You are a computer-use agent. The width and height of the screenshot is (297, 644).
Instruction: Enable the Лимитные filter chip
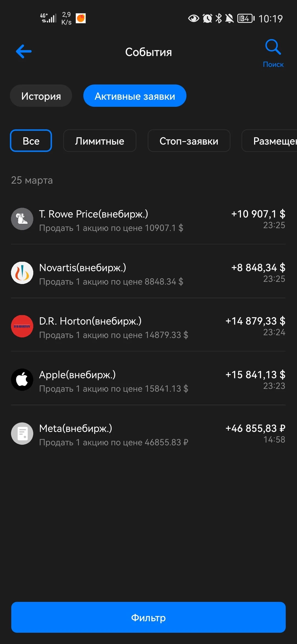[100, 141]
